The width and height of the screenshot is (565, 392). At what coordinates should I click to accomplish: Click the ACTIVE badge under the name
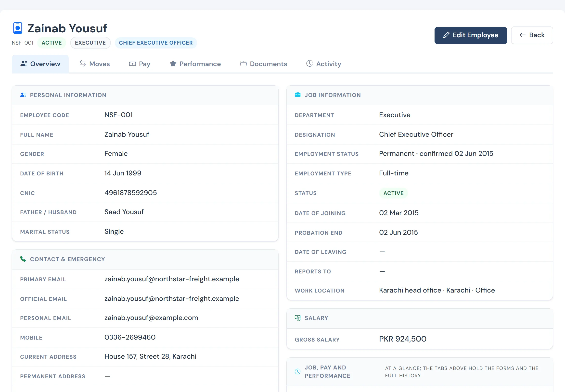click(52, 43)
